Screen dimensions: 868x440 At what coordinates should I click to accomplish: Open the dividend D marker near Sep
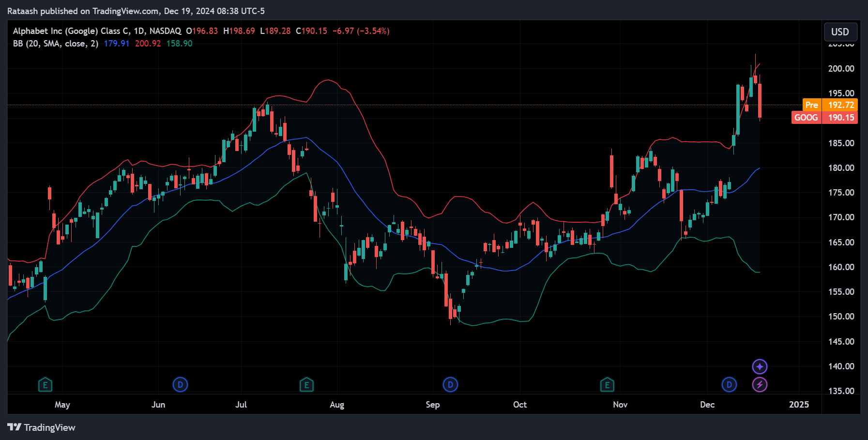click(x=450, y=385)
